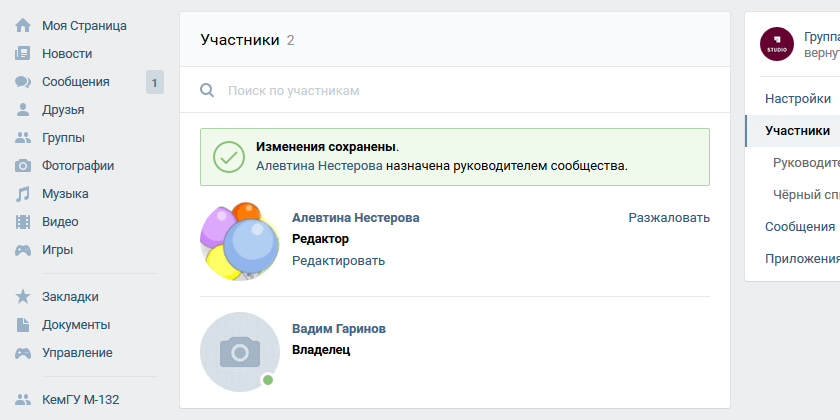The width and height of the screenshot is (840, 420).
Task: Open Алевтина Нестерова link in the notification
Action: [x=319, y=166]
